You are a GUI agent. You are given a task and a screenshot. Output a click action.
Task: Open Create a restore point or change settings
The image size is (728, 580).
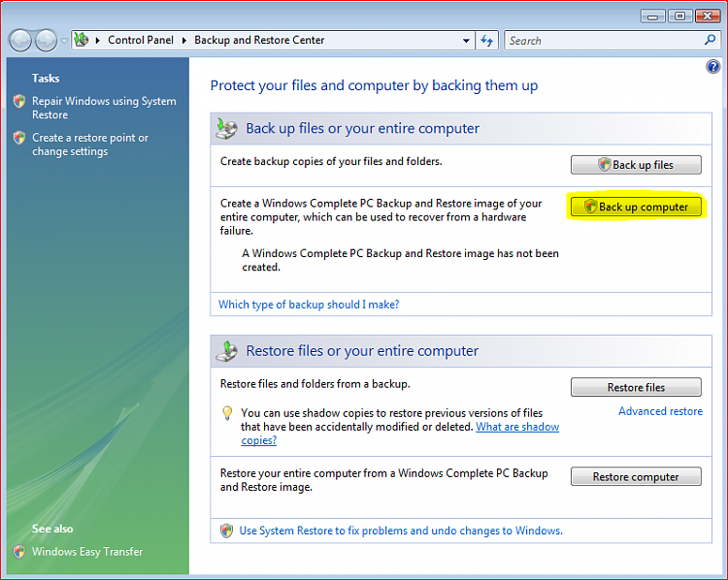(90, 145)
